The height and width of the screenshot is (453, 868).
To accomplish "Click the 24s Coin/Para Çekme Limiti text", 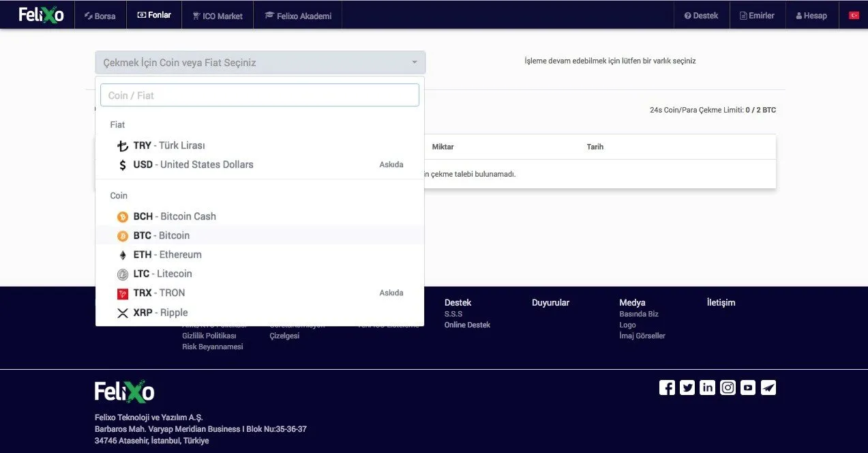I will tap(713, 110).
